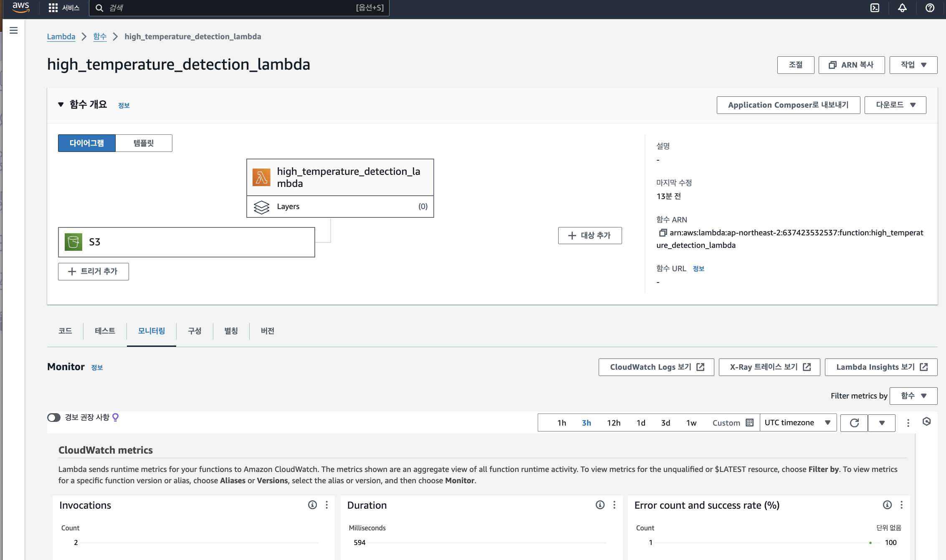Viewport: 946px width, 560px height.
Task: Select the 1d time range
Action: 641,423
